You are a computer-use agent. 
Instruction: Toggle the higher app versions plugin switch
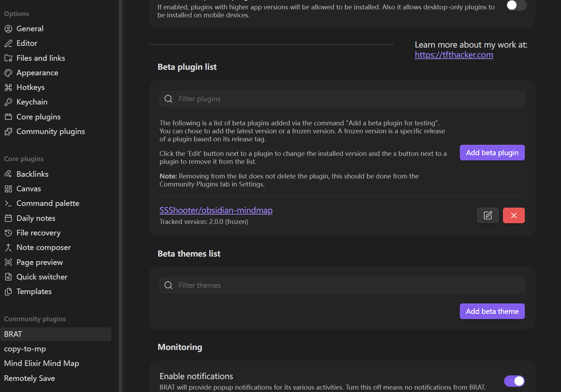pos(516,5)
